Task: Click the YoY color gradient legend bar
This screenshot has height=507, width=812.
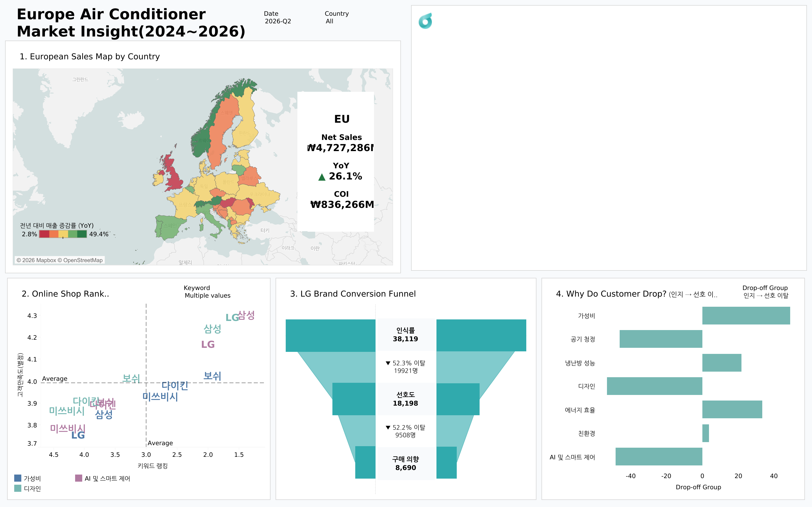Action: (63, 234)
